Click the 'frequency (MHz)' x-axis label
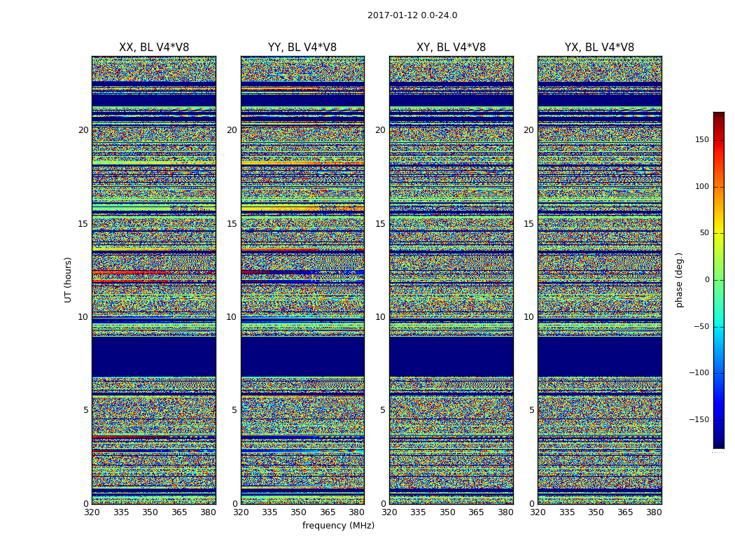This screenshot has height=560, width=735. (338, 525)
